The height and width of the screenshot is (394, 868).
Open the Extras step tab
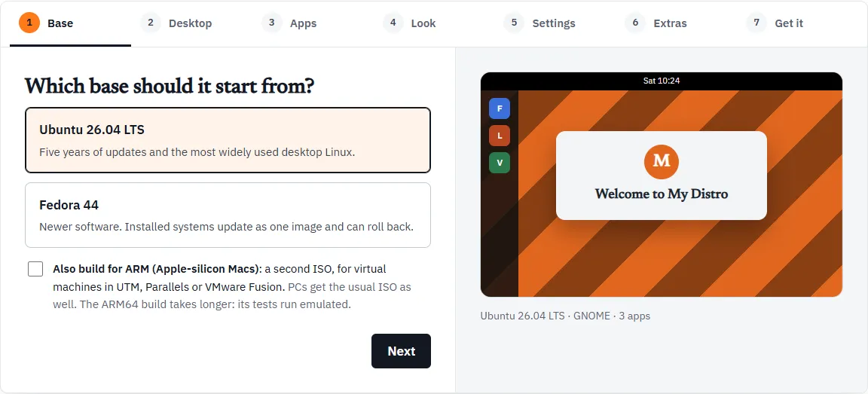[677, 23]
